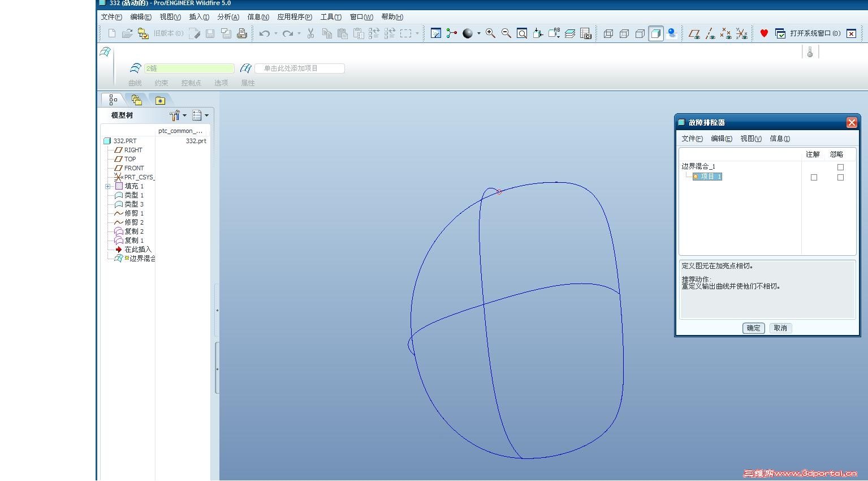This screenshot has height=481, width=868.
Task: Switch to the favorites tab
Action: coord(161,100)
